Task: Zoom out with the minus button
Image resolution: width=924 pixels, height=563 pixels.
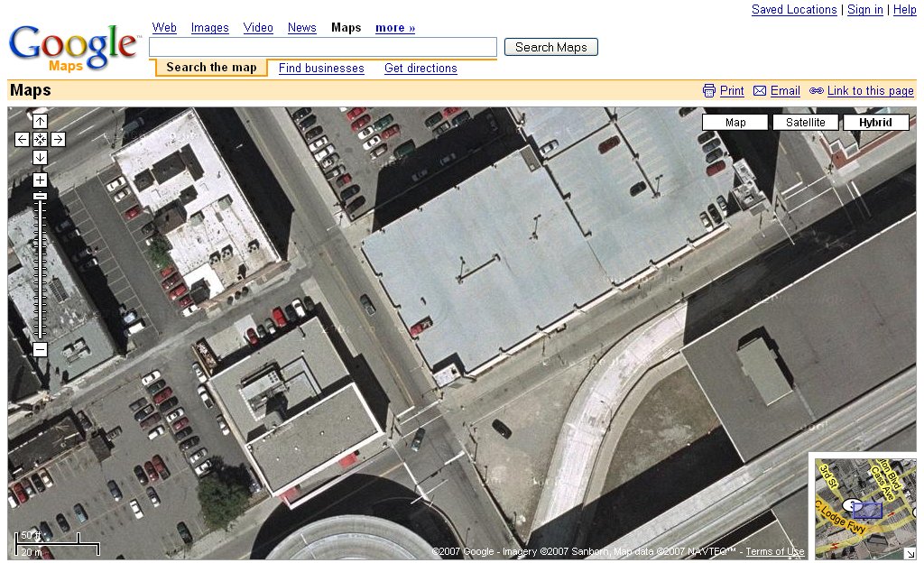Action: (40, 350)
